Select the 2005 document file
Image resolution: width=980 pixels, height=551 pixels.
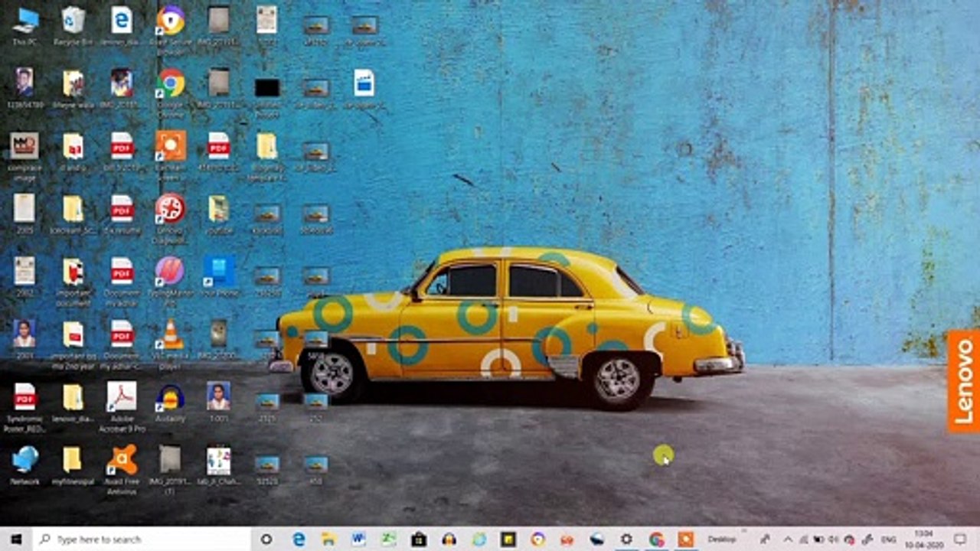tap(24, 214)
